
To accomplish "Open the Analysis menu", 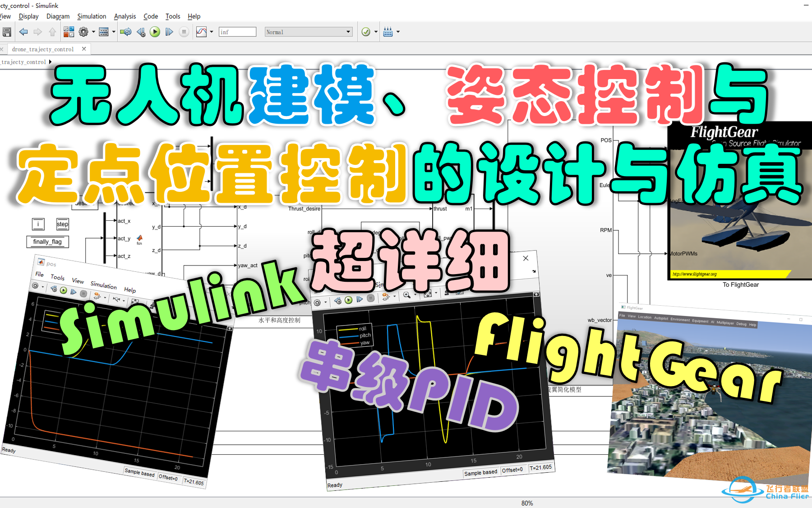I will click(125, 16).
